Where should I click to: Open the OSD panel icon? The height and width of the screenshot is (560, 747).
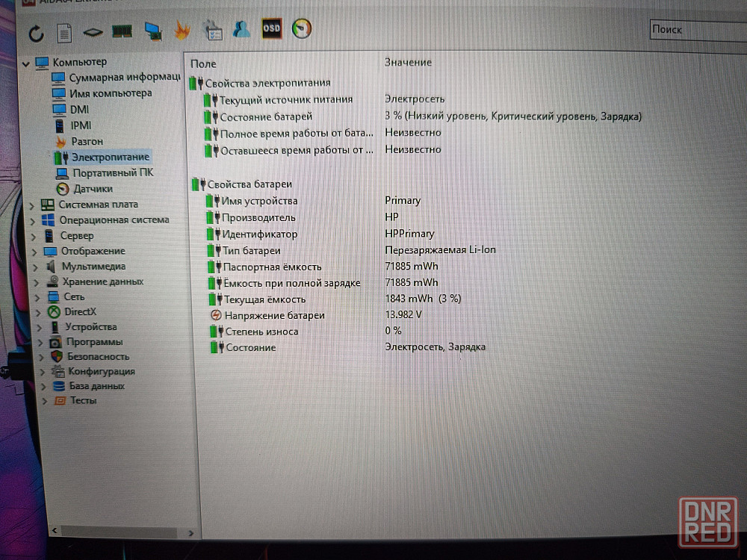272,28
